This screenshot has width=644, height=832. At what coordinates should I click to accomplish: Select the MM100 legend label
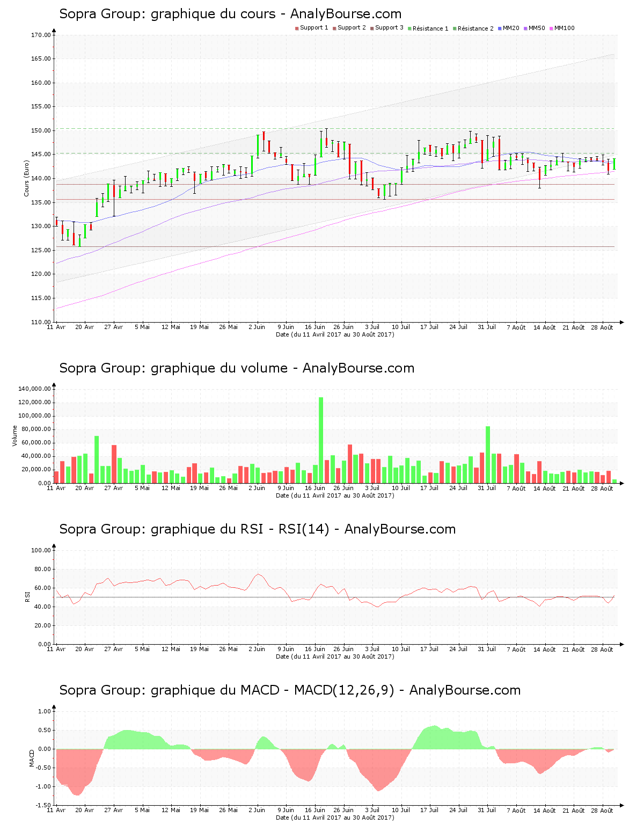pos(564,28)
